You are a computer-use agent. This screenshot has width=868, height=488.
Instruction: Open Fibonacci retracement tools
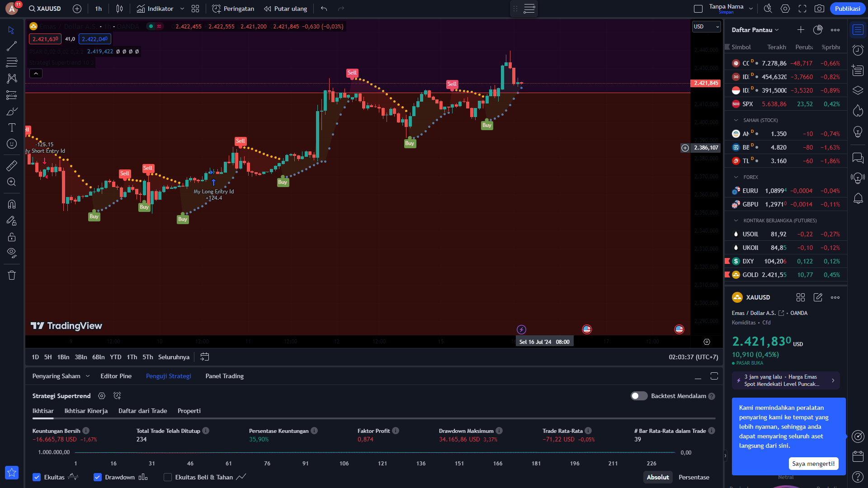[x=12, y=62]
